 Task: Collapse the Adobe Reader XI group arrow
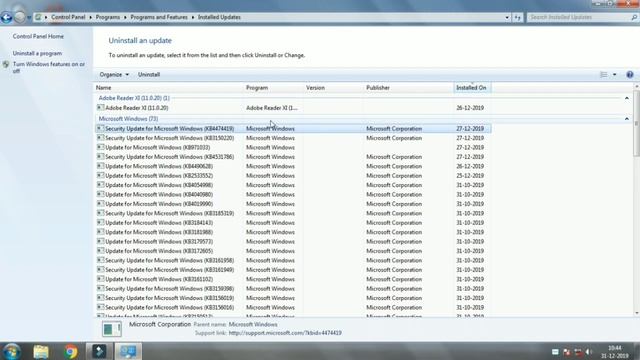tap(627, 98)
